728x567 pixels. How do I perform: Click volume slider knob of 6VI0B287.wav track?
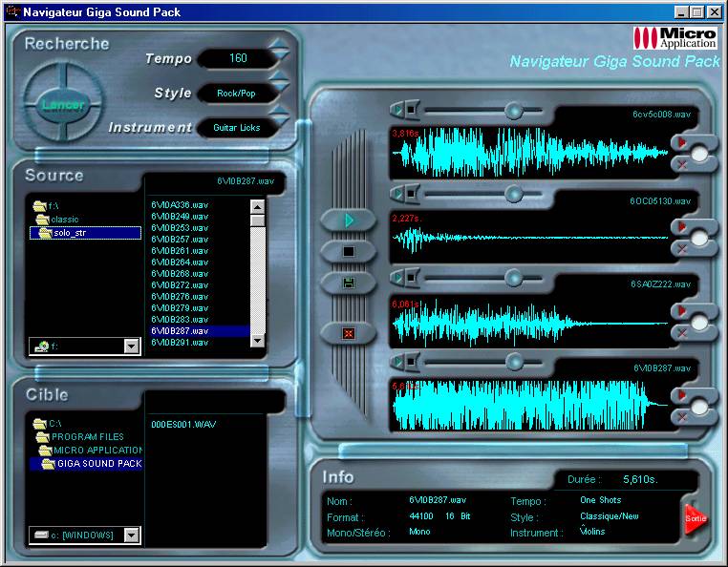(x=514, y=362)
